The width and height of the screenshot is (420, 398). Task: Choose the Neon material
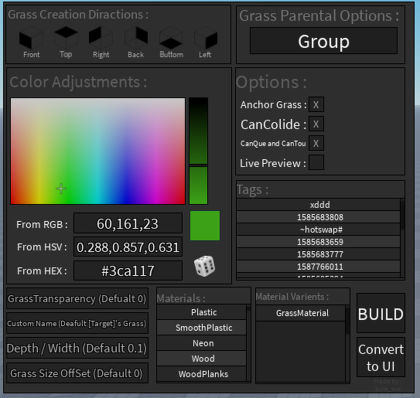pyautogui.click(x=202, y=343)
